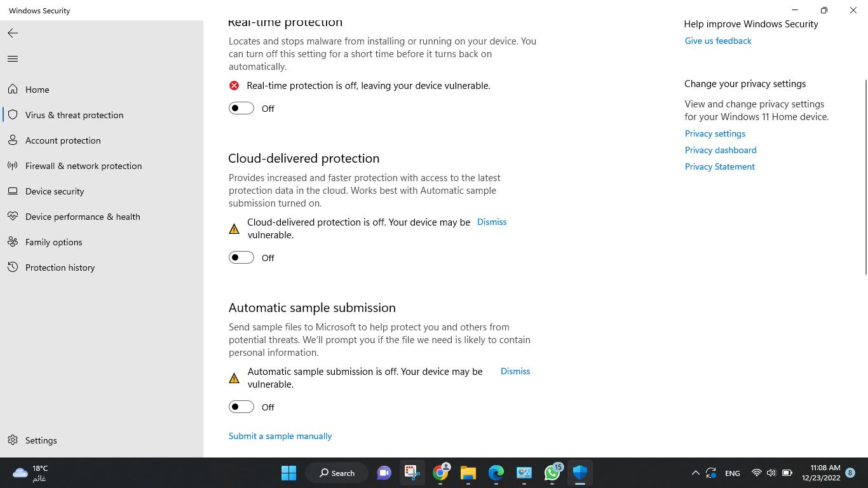Click the vertical scrollbar on the right

pos(865,178)
